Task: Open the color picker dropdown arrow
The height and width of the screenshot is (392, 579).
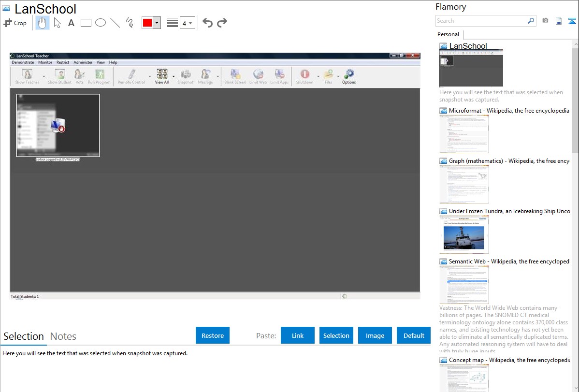Action: point(157,23)
